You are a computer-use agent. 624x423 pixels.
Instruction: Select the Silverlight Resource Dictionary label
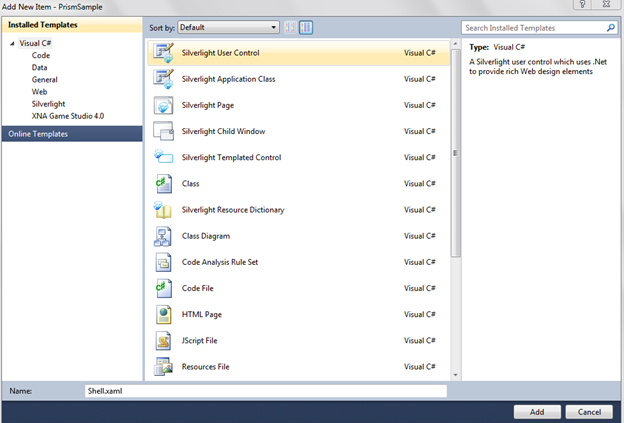[x=233, y=210]
